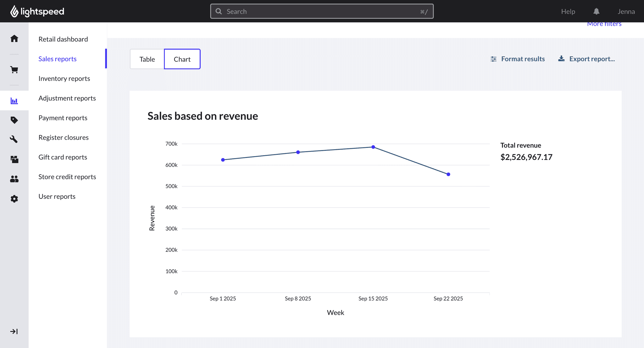This screenshot has height=348, width=644.
Task: Expand the sidebar with arrow icon
Action: 14,331
